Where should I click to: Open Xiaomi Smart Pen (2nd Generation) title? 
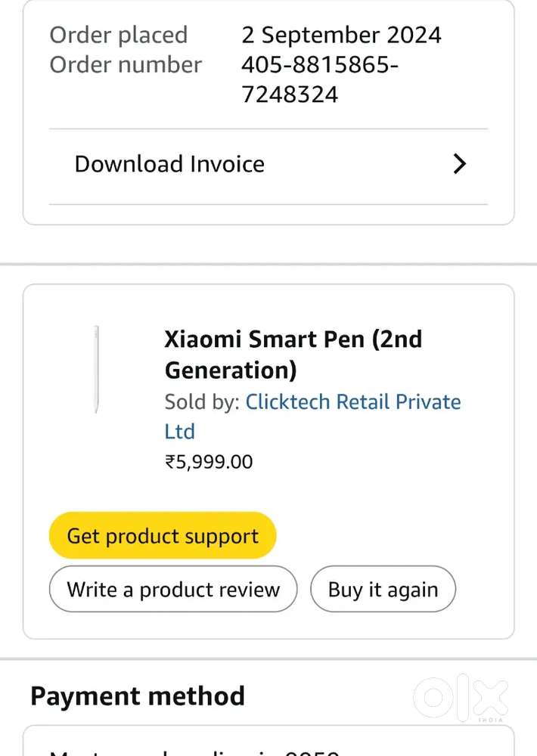coord(293,339)
